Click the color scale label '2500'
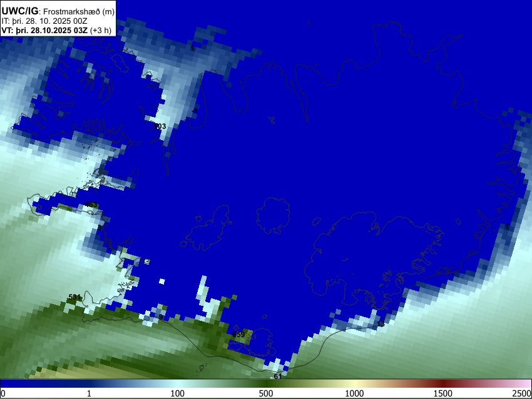The image size is (532, 399). pyautogui.click(x=522, y=393)
